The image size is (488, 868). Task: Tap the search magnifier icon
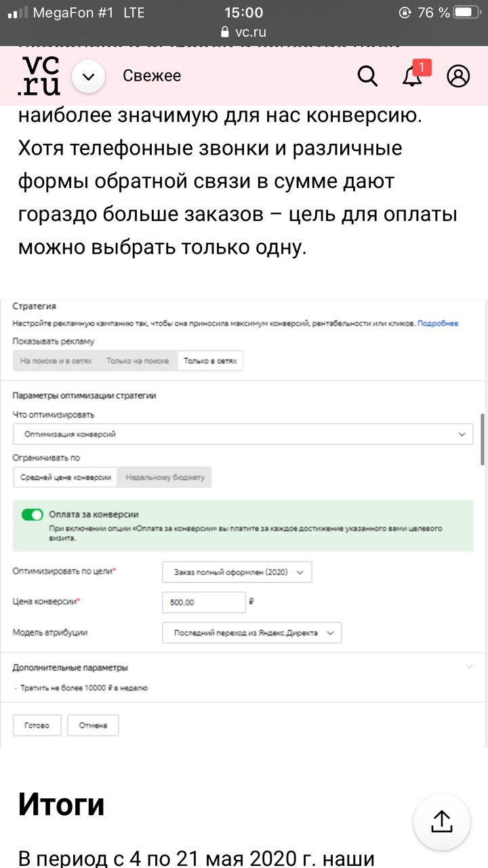coord(367,77)
